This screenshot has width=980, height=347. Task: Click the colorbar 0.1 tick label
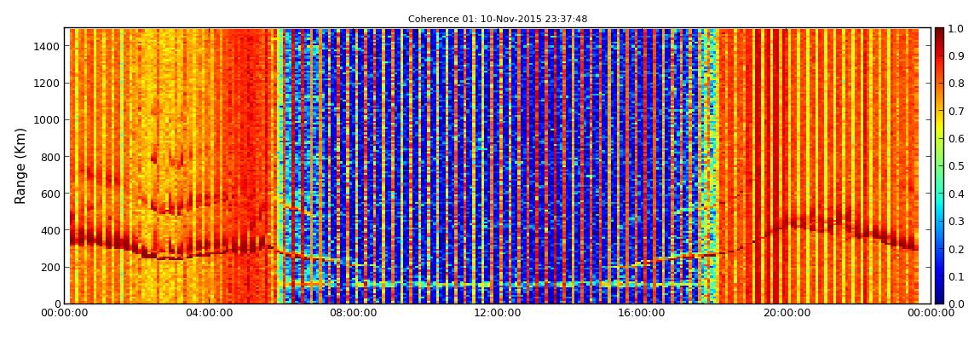coord(957,276)
